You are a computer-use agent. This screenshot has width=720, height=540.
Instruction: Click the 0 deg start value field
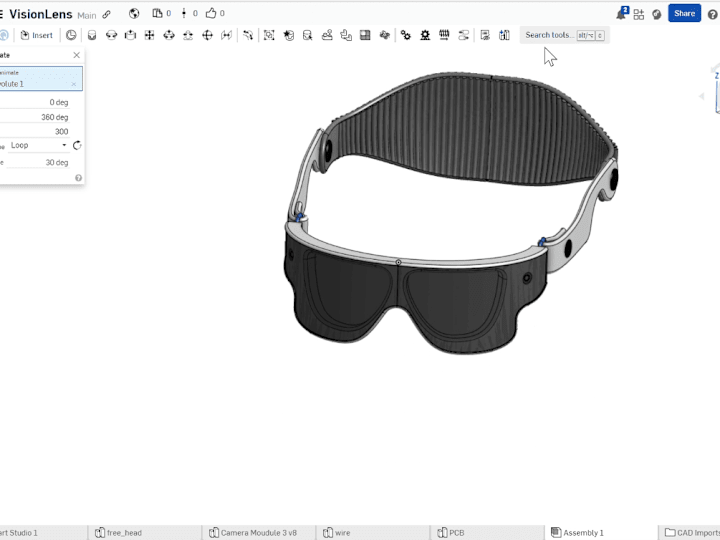click(x=37, y=102)
